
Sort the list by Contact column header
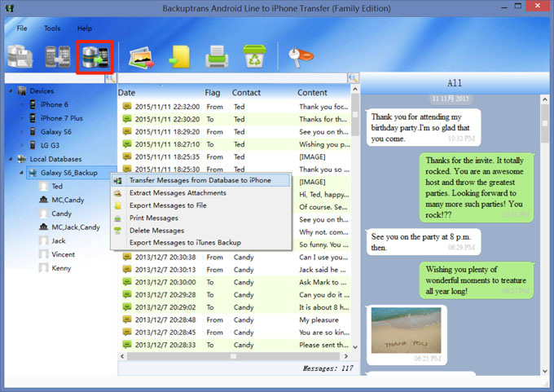pyautogui.click(x=246, y=93)
